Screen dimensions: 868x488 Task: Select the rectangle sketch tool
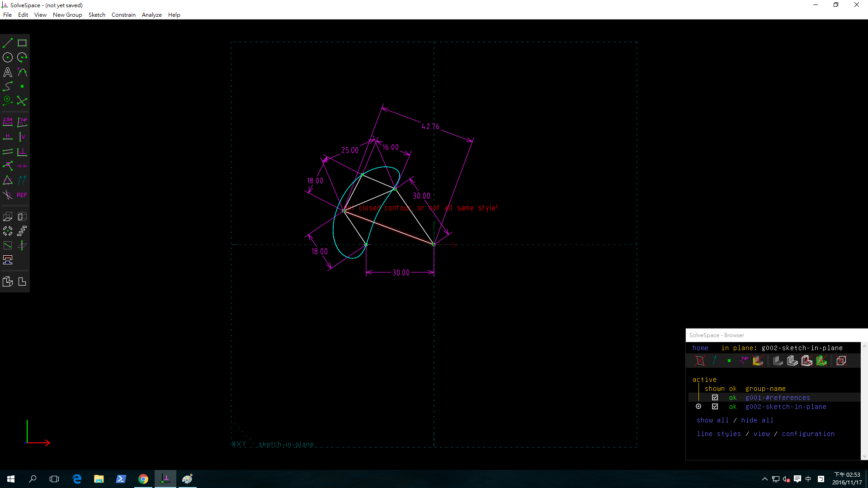[22, 43]
